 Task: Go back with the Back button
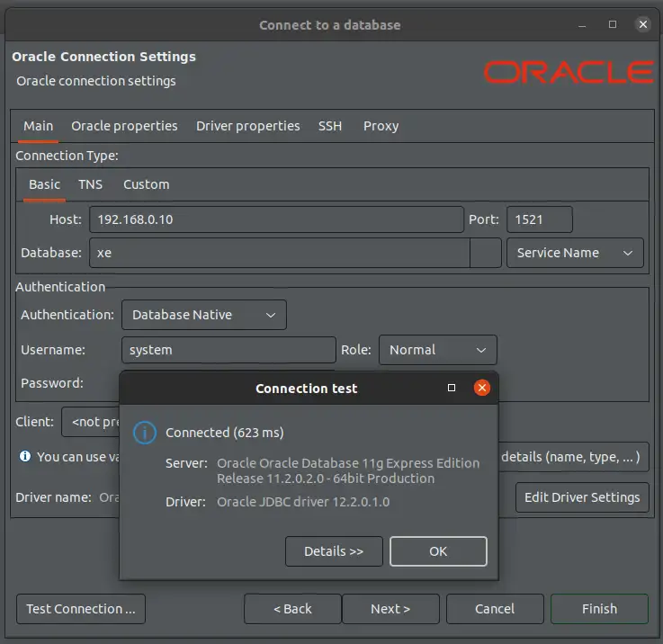[x=292, y=609]
